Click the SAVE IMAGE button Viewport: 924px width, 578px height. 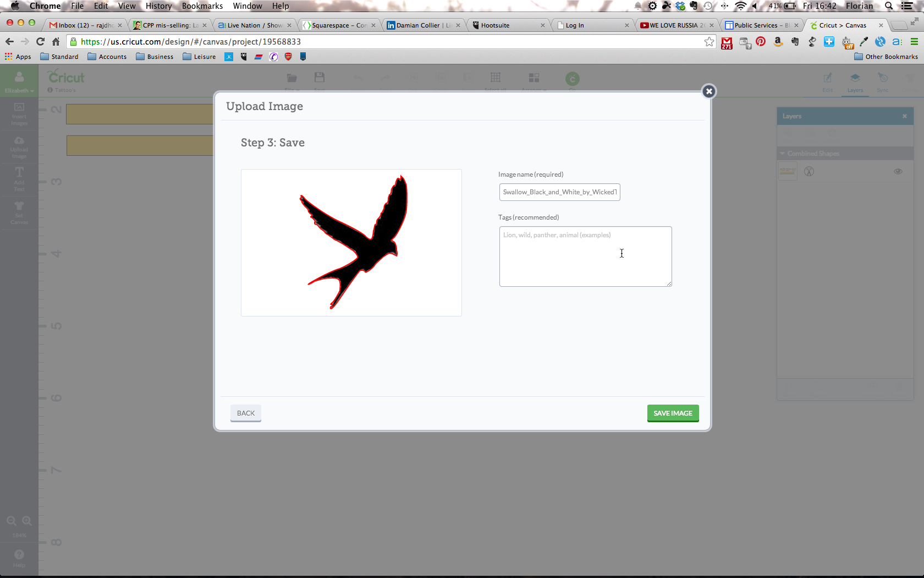[672, 413]
